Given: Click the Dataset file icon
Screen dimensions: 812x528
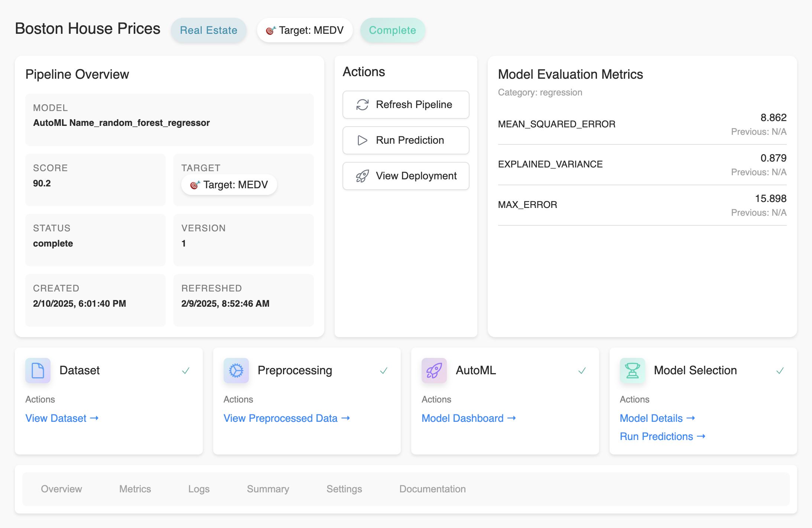Looking at the screenshot, I should click(x=38, y=371).
